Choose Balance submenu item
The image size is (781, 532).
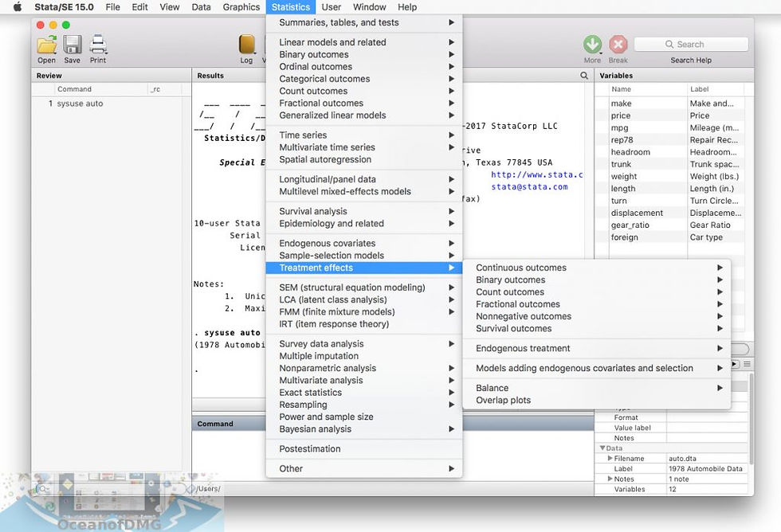click(597, 388)
